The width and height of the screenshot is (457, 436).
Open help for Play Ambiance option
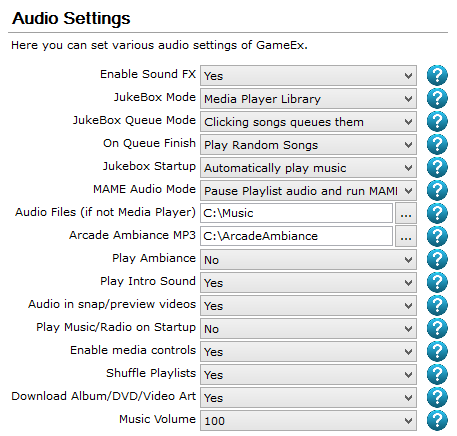437,259
